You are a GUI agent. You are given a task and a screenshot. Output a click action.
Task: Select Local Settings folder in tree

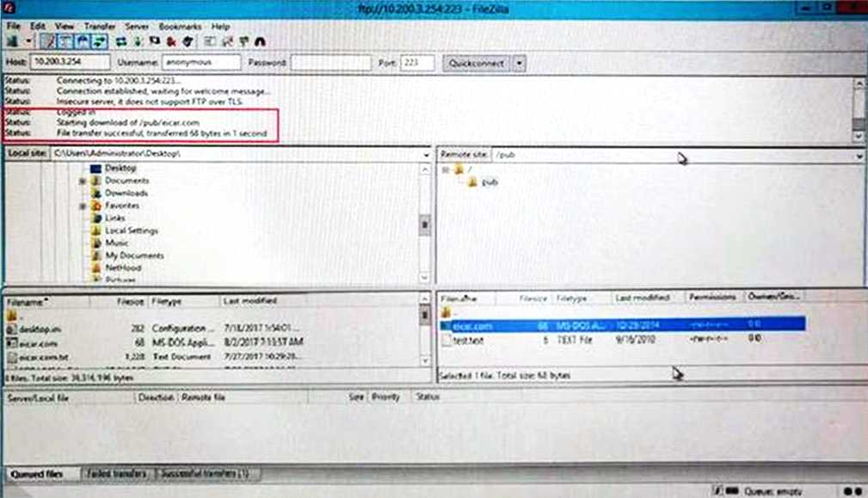coord(132,231)
